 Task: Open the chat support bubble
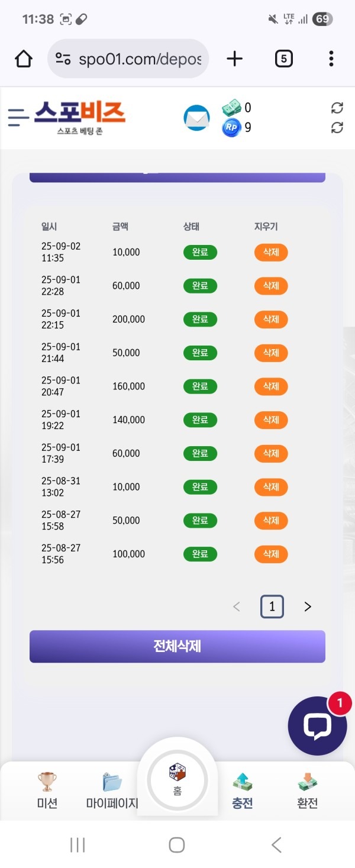[x=318, y=726]
